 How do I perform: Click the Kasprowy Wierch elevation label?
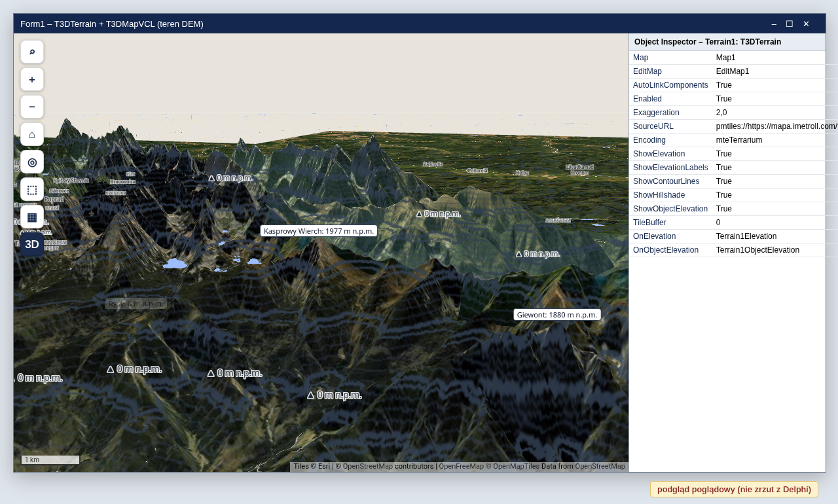coord(319,231)
